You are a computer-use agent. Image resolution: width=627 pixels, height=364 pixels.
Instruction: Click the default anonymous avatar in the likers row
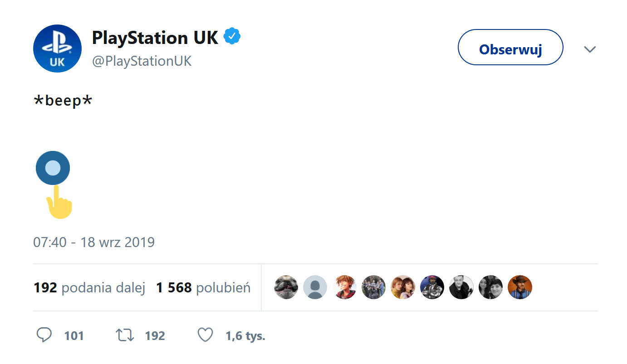click(x=315, y=287)
